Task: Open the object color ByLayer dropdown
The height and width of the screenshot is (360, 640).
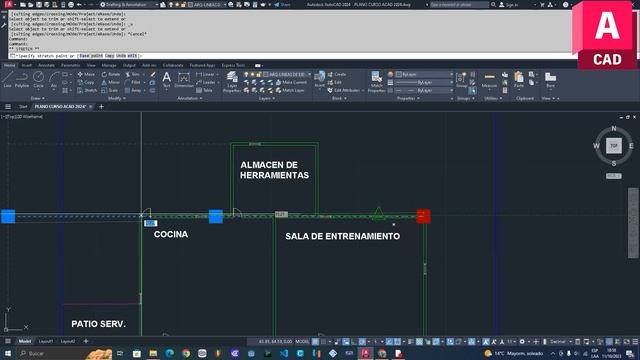Action: click(424, 74)
